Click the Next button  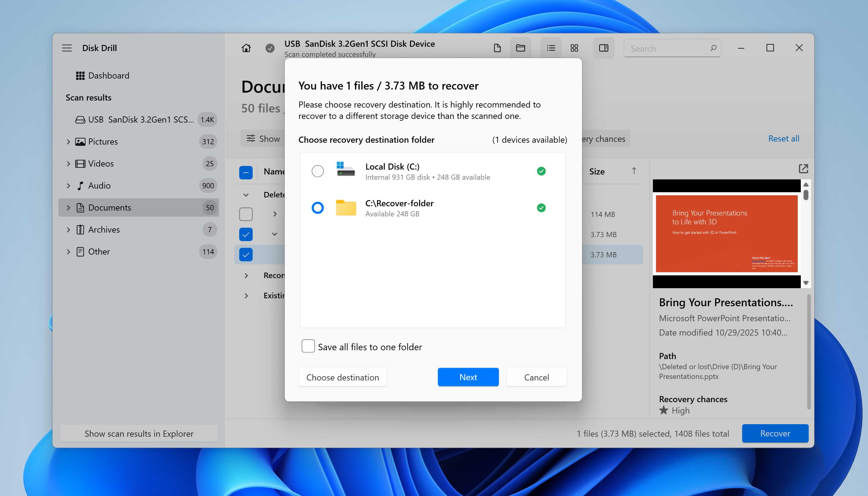468,377
